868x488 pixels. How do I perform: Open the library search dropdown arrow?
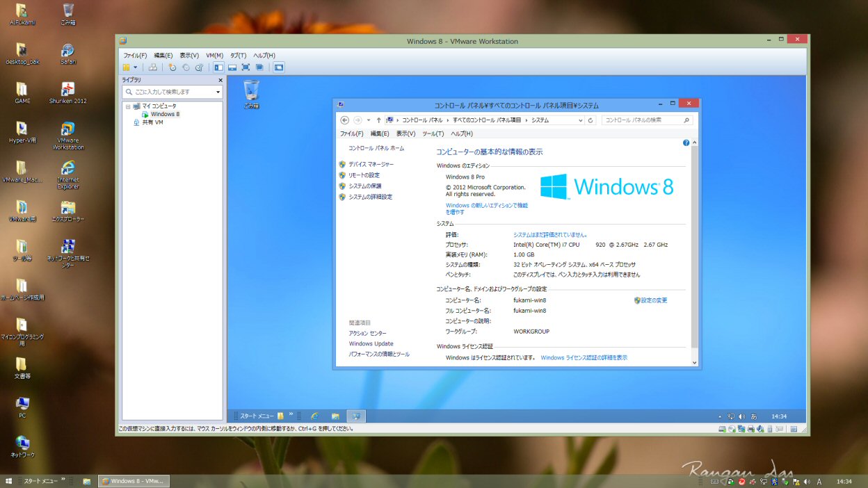(x=218, y=92)
